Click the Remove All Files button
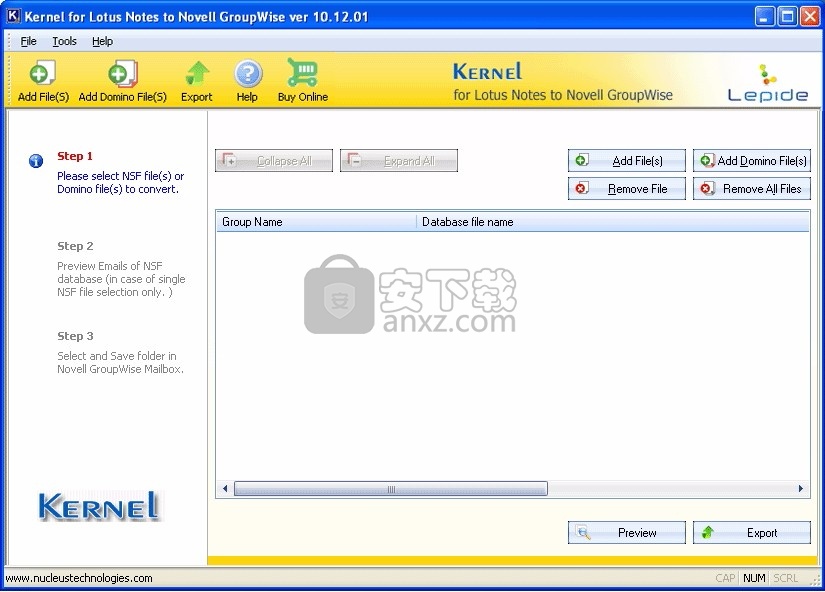The height and width of the screenshot is (592, 825). click(752, 188)
